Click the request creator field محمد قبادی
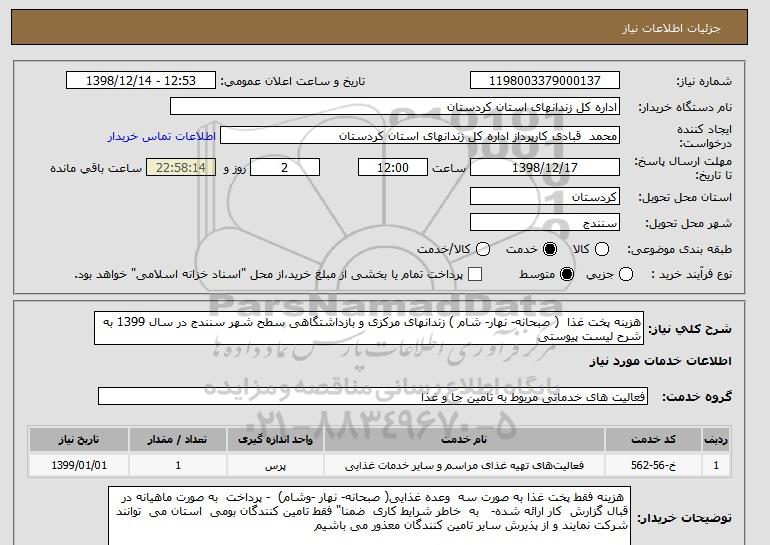This screenshot has width=770, height=545. (420, 136)
